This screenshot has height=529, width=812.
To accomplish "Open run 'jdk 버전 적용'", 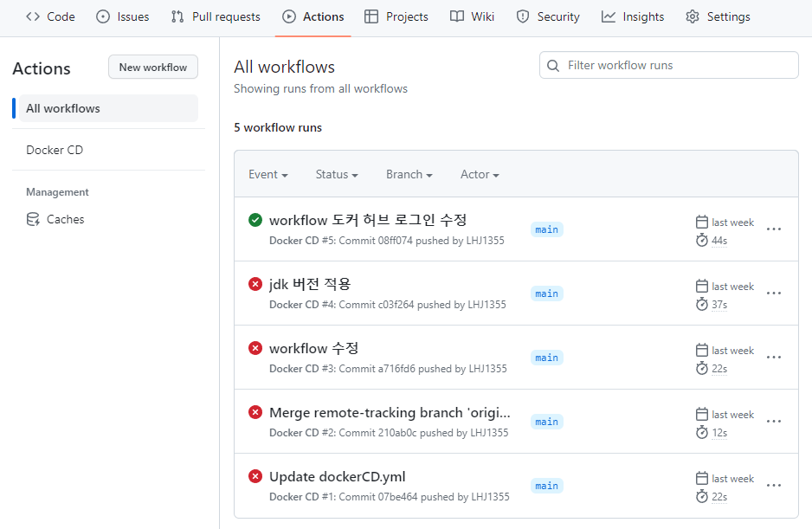I will pyautogui.click(x=310, y=285).
